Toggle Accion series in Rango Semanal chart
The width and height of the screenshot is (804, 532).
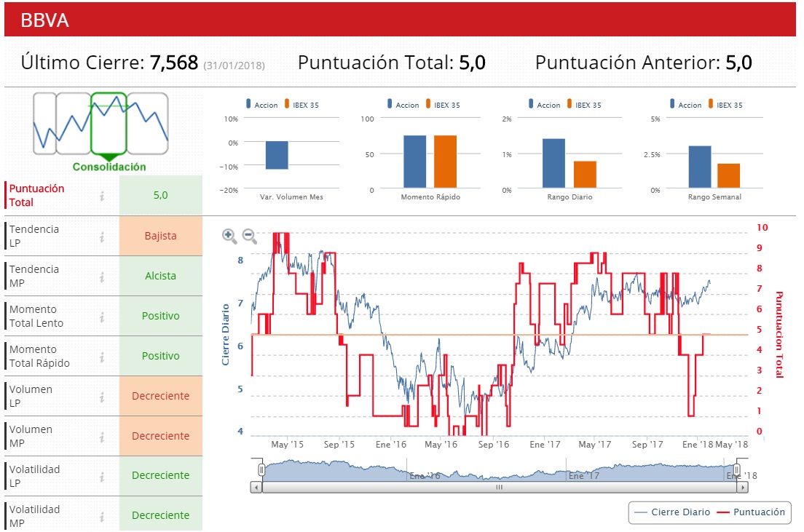(x=685, y=105)
